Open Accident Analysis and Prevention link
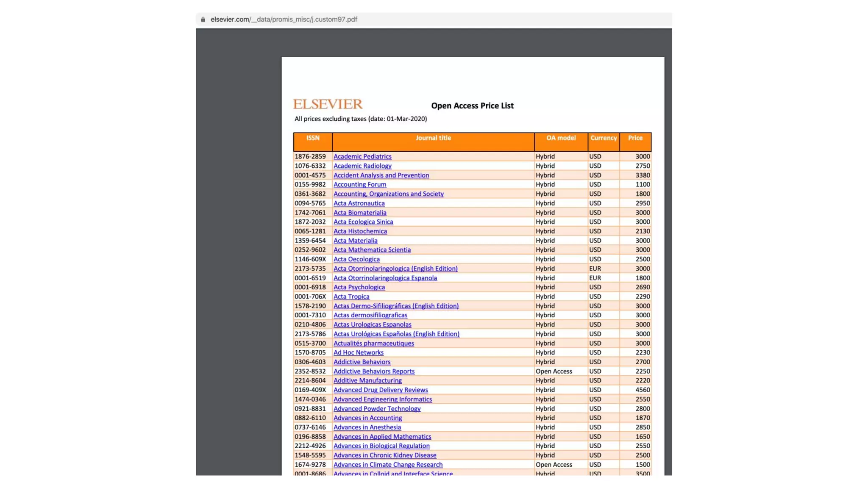 [x=381, y=175]
